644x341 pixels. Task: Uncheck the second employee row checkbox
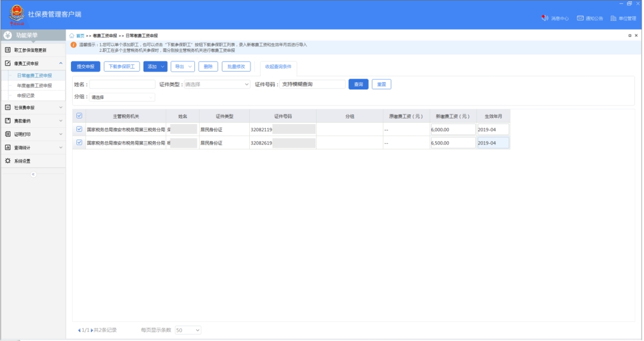pos(79,142)
